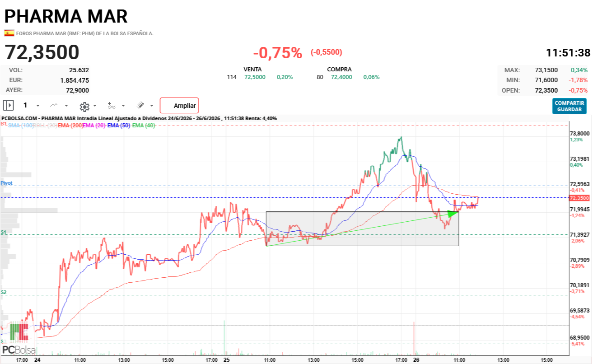Toggle the SMA (100) indicator

click(x=21, y=126)
